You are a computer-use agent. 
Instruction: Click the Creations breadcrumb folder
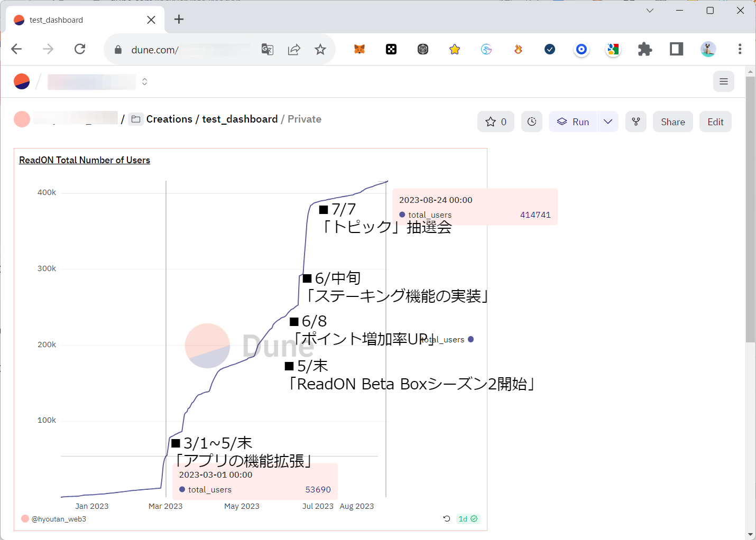tap(169, 119)
